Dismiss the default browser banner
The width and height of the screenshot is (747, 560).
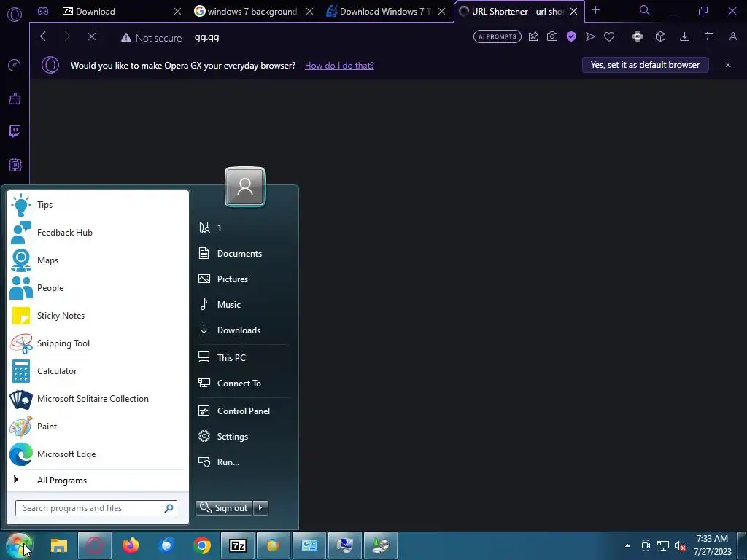coord(728,65)
